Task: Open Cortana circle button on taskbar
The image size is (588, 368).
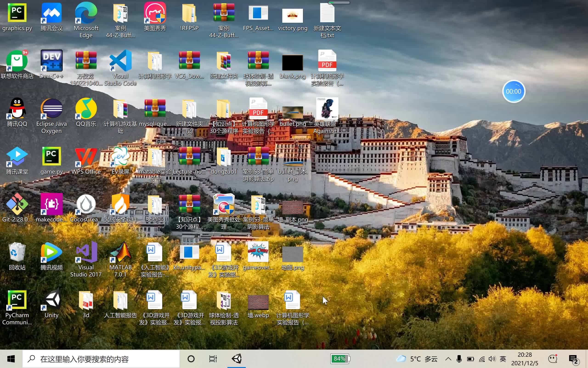Action: click(191, 359)
